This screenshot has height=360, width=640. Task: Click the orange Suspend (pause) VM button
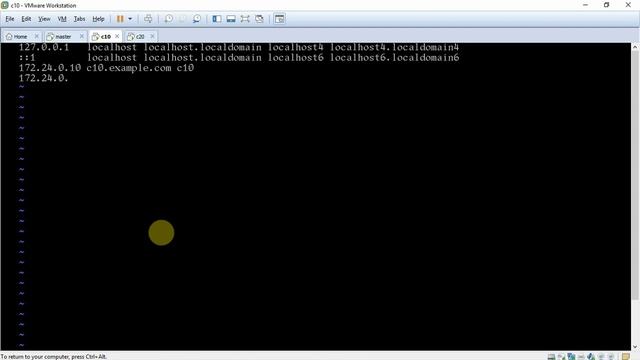click(120, 19)
